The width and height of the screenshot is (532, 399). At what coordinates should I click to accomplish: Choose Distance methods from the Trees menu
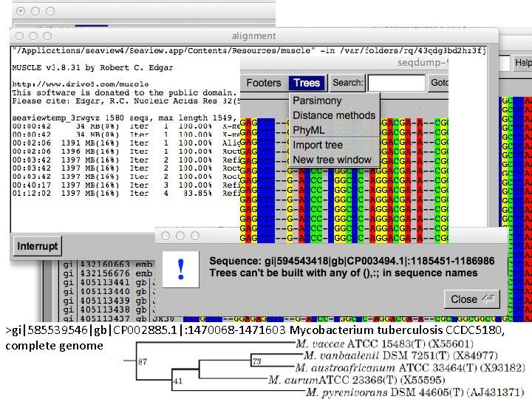click(x=334, y=115)
